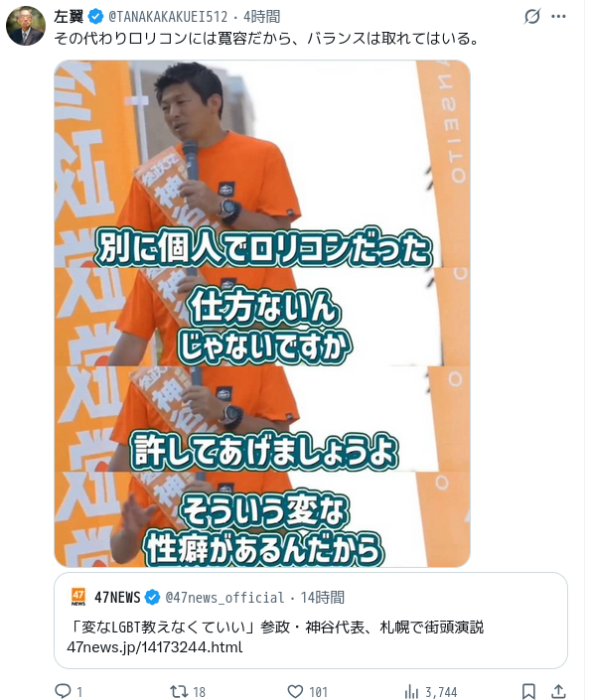Click the blue verified badge beside 左翼
Image resolution: width=593 pixels, height=700 pixels.
coord(95,17)
